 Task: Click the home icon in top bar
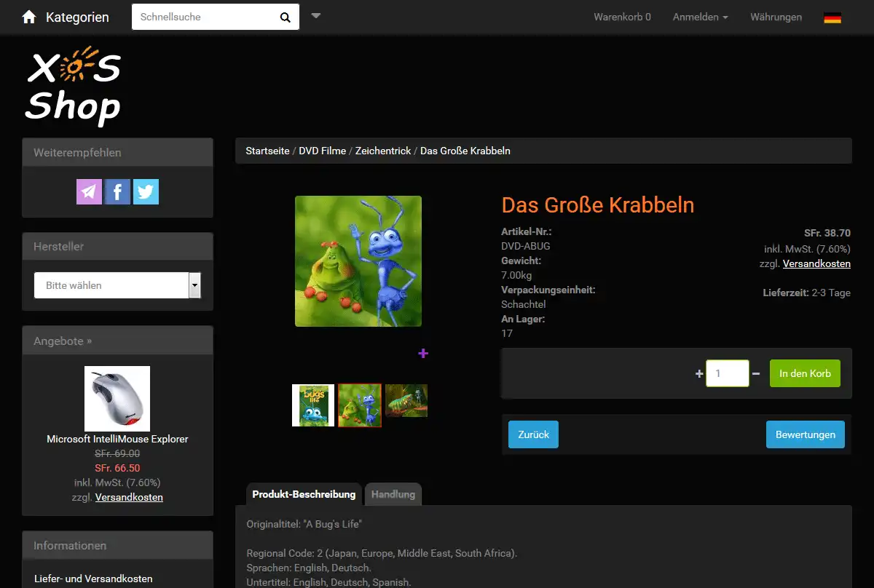29,17
